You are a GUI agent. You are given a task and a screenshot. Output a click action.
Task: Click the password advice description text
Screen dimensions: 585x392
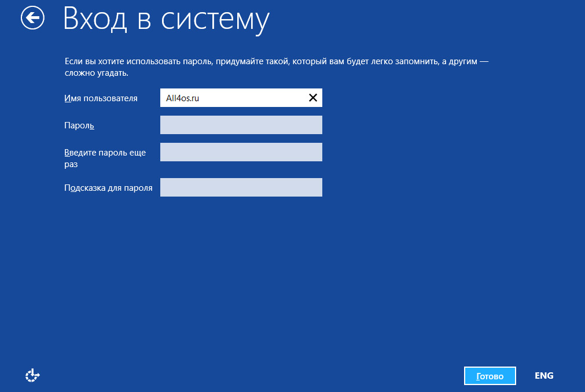(x=277, y=67)
